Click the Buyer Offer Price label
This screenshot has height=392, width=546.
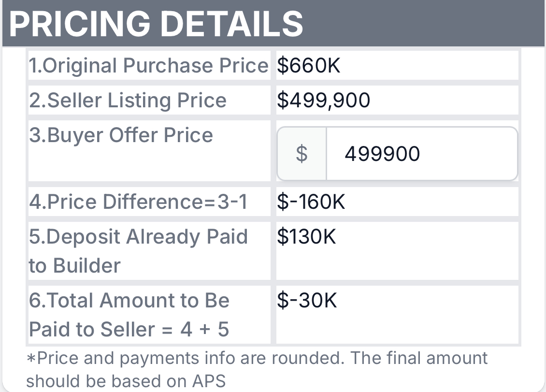click(x=121, y=135)
